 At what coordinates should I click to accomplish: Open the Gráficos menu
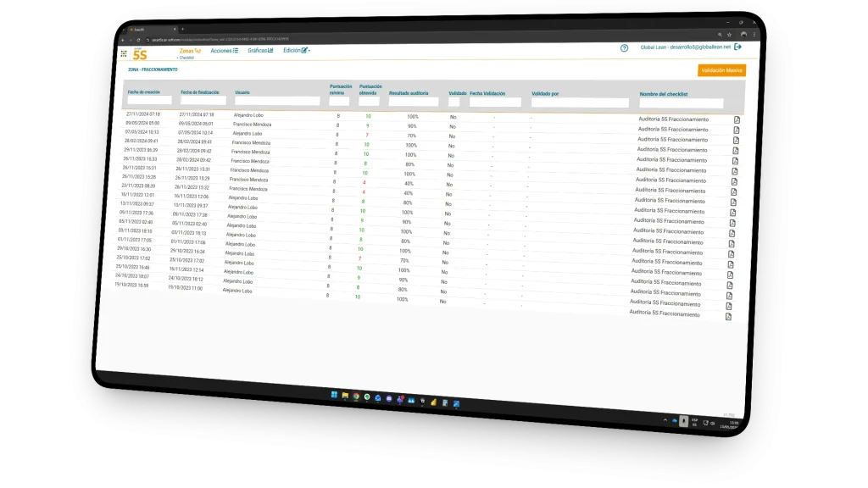(x=260, y=51)
